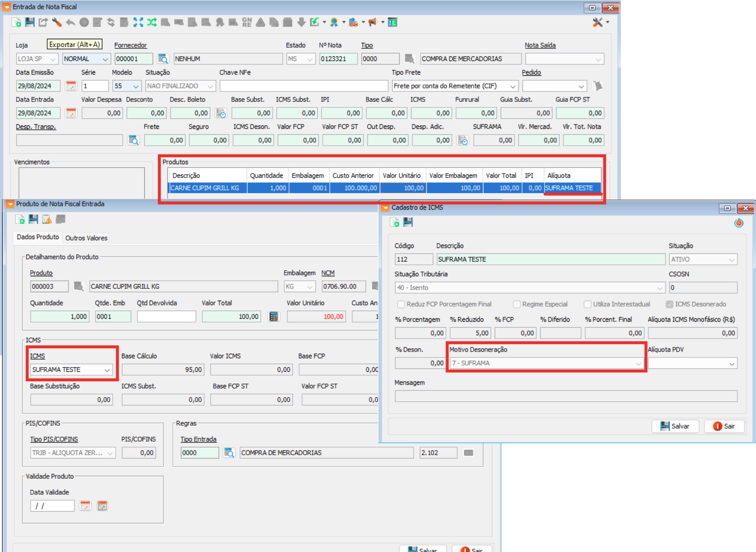Click the orange timer icon in Cadastro de ICMS
This screenshot has height=552, width=756.
pyautogui.click(x=739, y=223)
